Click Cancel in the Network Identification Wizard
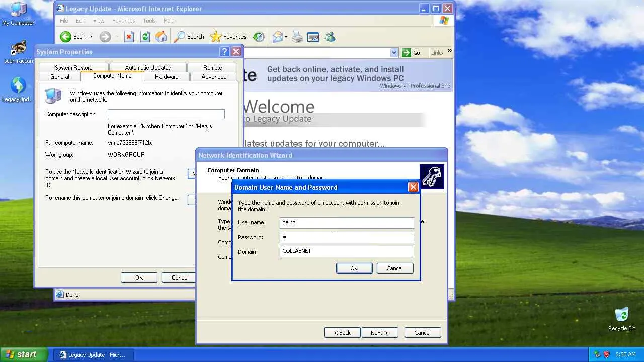This screenshot has height=362, width=644. pyautogui.click(x=422, y=333)
